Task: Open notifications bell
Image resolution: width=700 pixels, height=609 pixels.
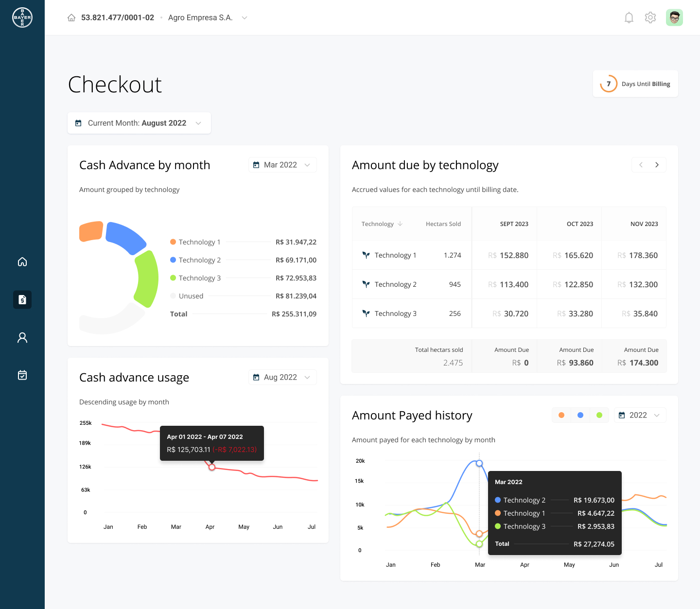Action: tap(629, 18)
